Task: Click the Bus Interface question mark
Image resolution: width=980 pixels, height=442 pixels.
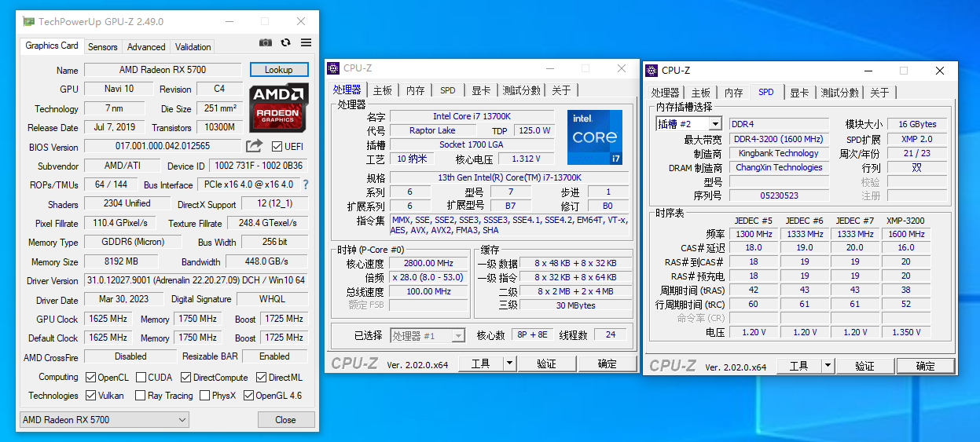Action: point(306,184)
